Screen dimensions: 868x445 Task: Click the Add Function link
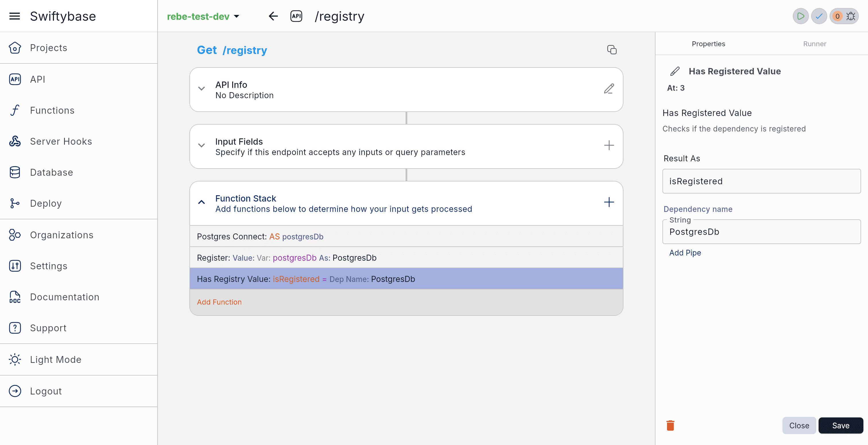[219, 302]
